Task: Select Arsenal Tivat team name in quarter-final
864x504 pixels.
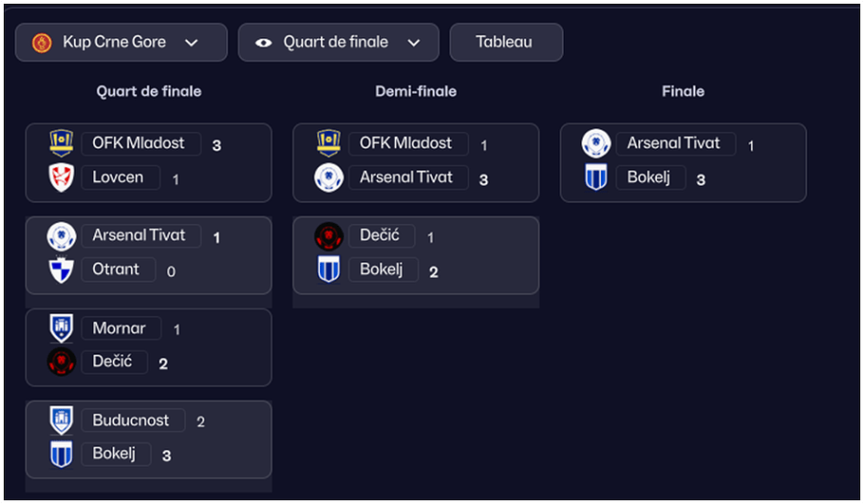Action: 140,235
